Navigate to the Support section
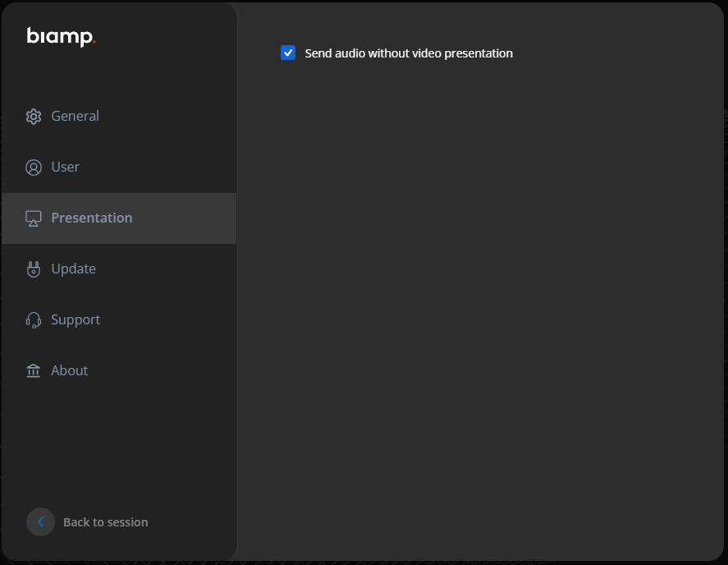728x565 pixels. pyautogui.click(x=76, y=319)
